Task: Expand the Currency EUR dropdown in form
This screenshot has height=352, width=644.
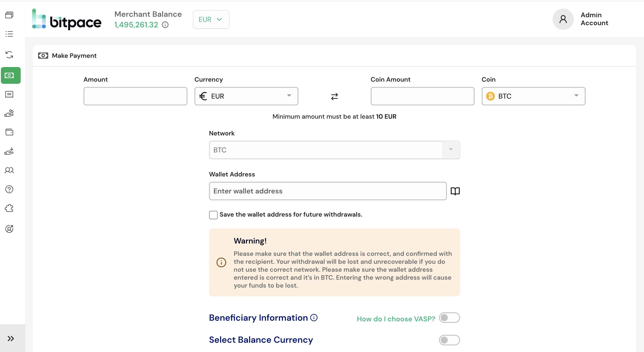Action: point(246,96)
